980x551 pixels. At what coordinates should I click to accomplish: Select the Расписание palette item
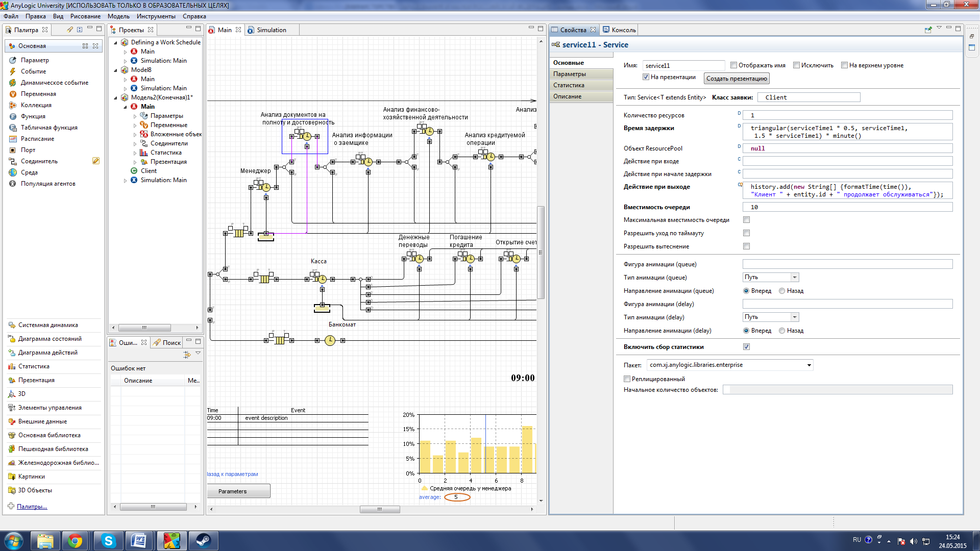[37, 139]
